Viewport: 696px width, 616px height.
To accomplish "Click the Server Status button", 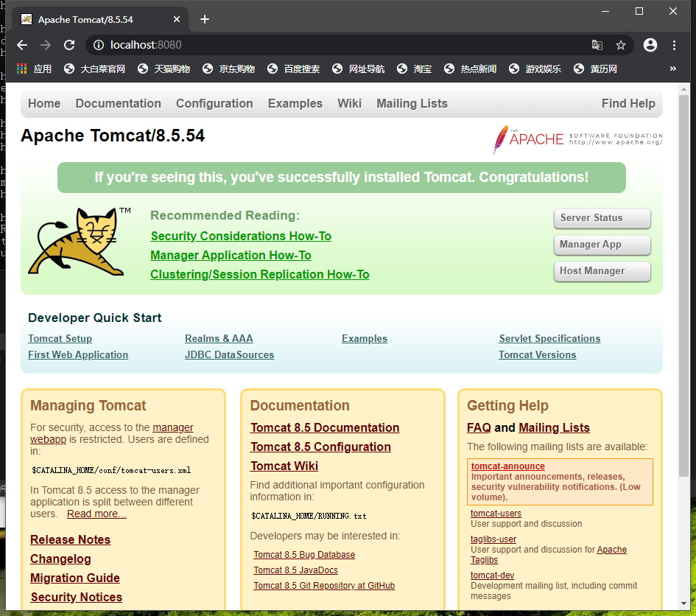I will tap(602, 218).
